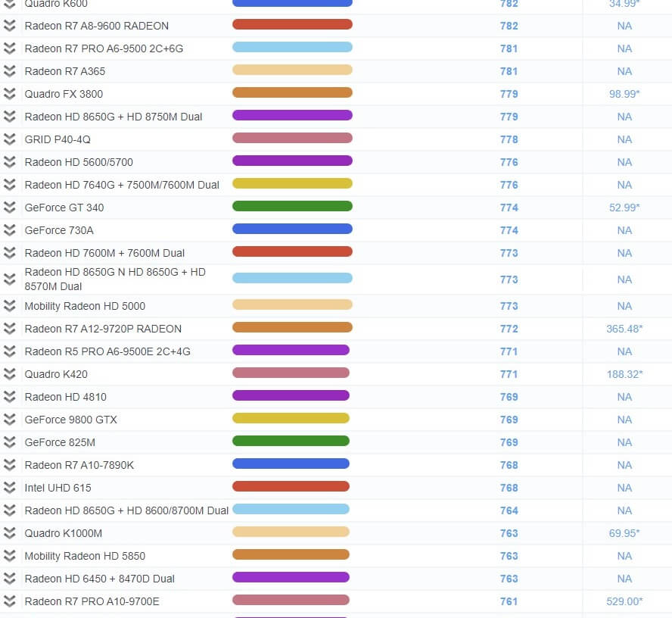The width and height of the screenshot is (672, 618).
Task: Click the 365.48* price for Radeon R7 A12-9720P
Action: 624,329
